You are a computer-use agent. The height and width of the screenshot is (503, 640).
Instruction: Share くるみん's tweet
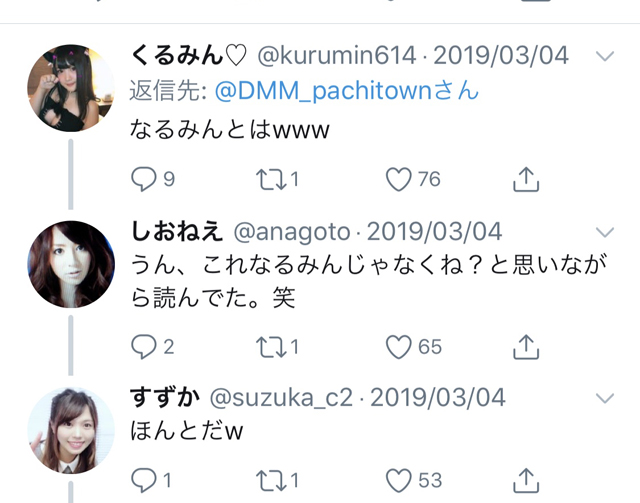(526, 179)
